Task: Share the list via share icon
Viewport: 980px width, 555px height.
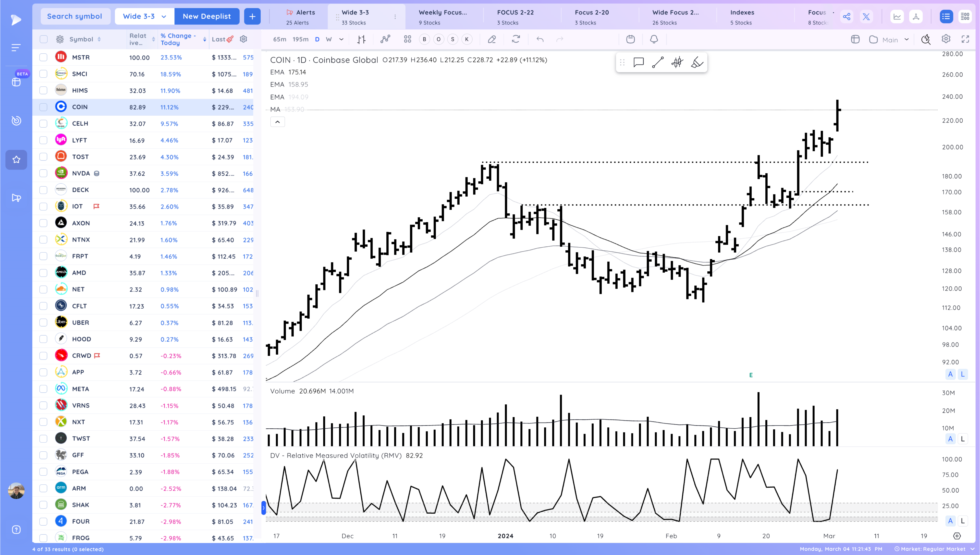Action: [x=846, y=16]
